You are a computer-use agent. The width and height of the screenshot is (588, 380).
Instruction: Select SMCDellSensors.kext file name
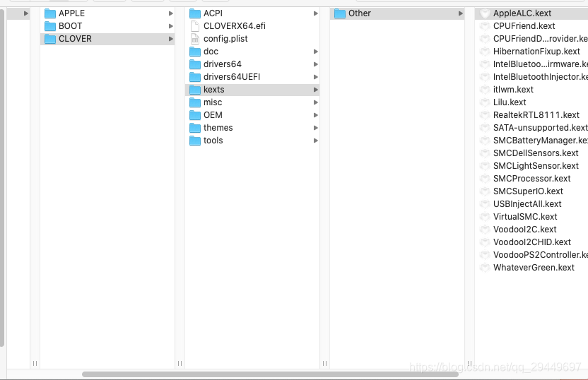(x=536, y=153)
